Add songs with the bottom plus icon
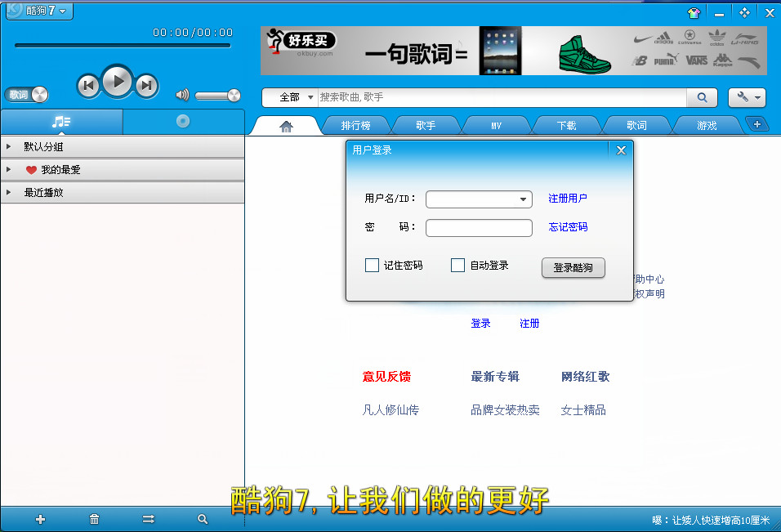The height and width of the screenshot is (532, 781). [41, 519]
